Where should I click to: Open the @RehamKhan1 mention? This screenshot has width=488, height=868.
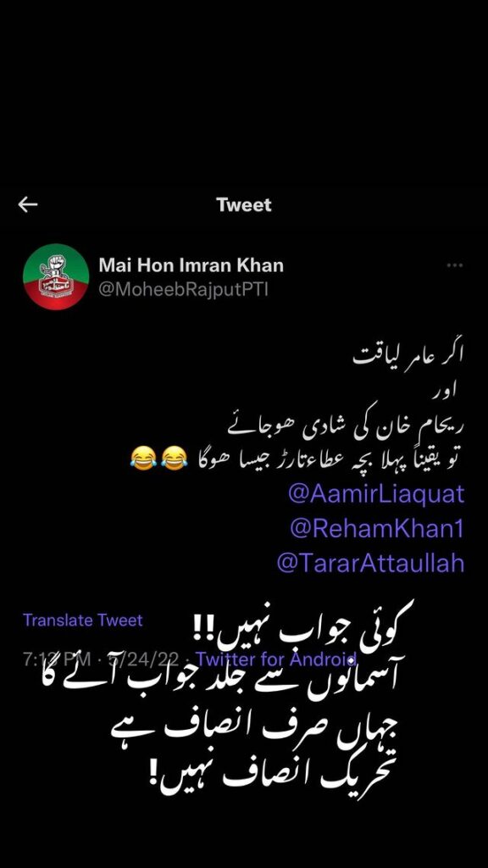376,529
